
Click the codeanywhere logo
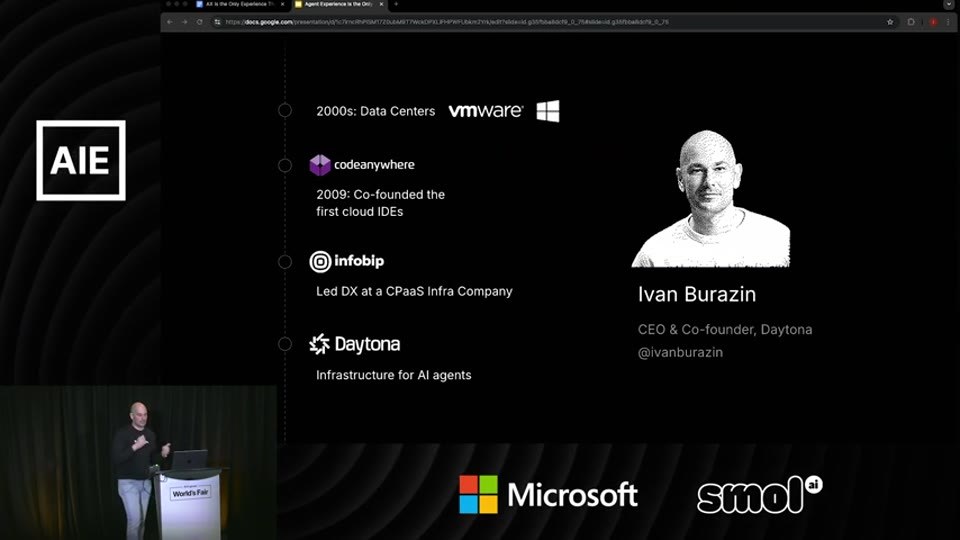[362, 165]
